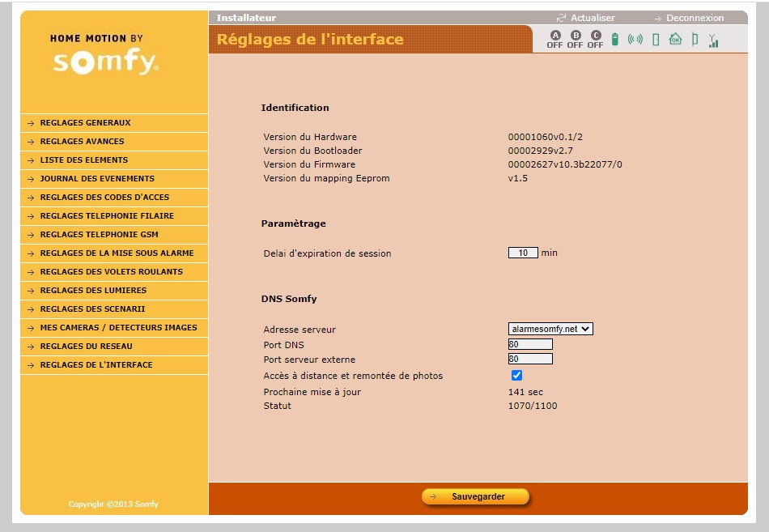Click the zone C OFF status icon
This screenshot has height=532, width=769.
click(x=596, y=39)
